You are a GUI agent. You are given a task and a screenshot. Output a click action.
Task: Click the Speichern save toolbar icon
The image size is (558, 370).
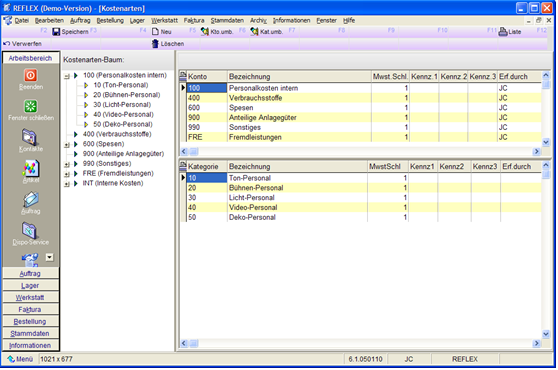pyautogui.click(x=56, y=32)
